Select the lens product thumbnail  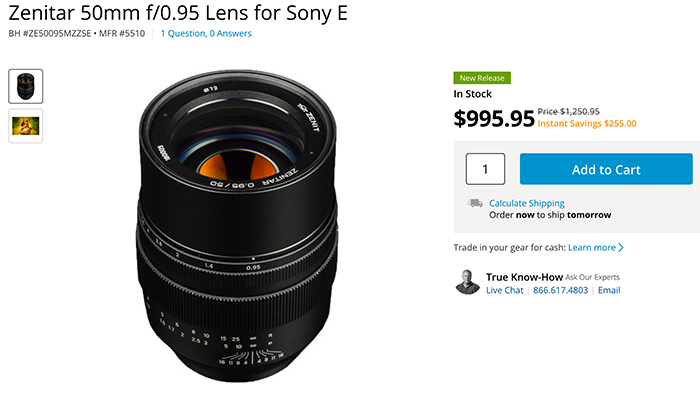pyautogui.click(x=25, y=86)
